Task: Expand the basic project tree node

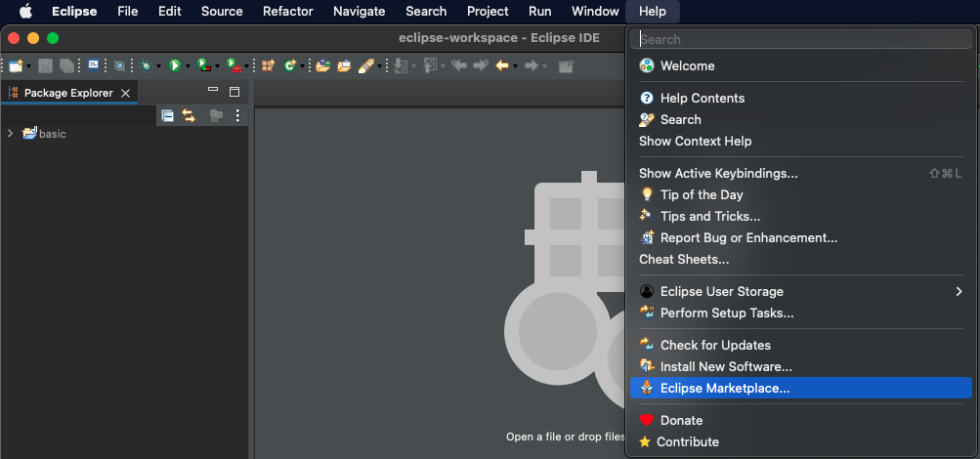Action: point(10,133)
